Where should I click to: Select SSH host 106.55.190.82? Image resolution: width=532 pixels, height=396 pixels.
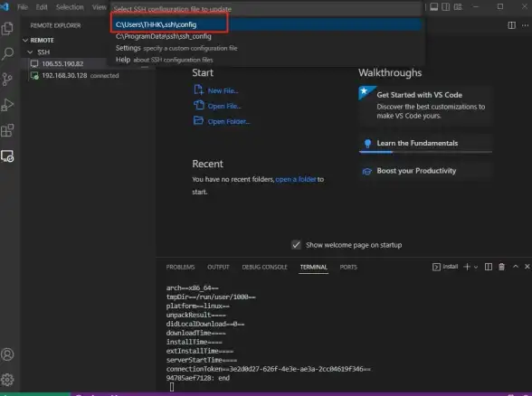(x=62, y=63)
